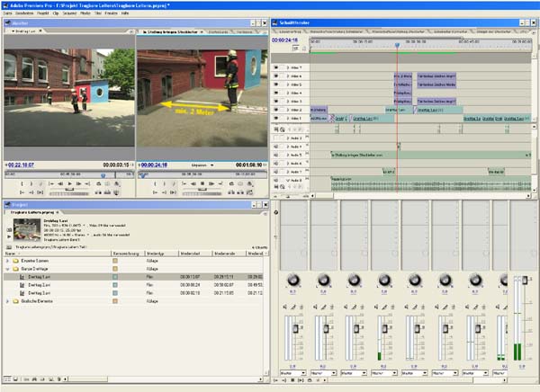Click the timeline playhead marker

(x=397, y=44)
